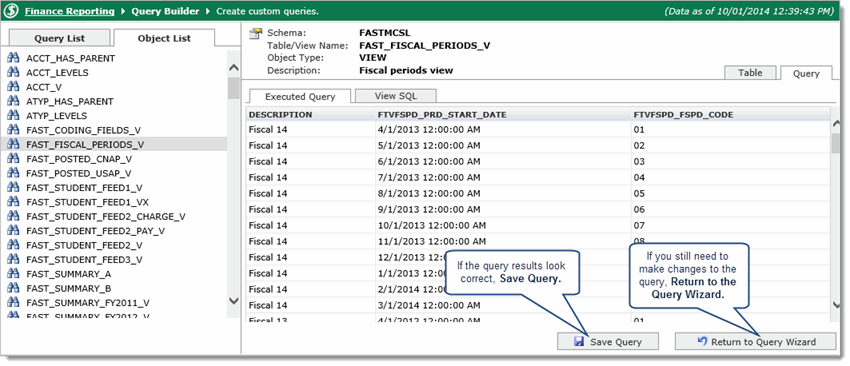This screenshot has height=366, width=850.
Task: Show the Executed Query tab
Action: point(300,97)
